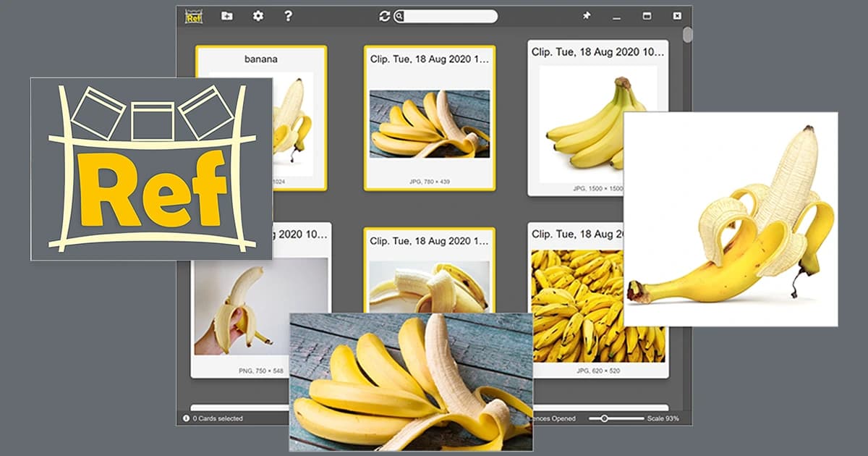Image resolution: width=868 pixels, height=456 pixels.
Task: Adjust the Scale 93% slider
Action: pyautogui.click(x=606, y=418)
